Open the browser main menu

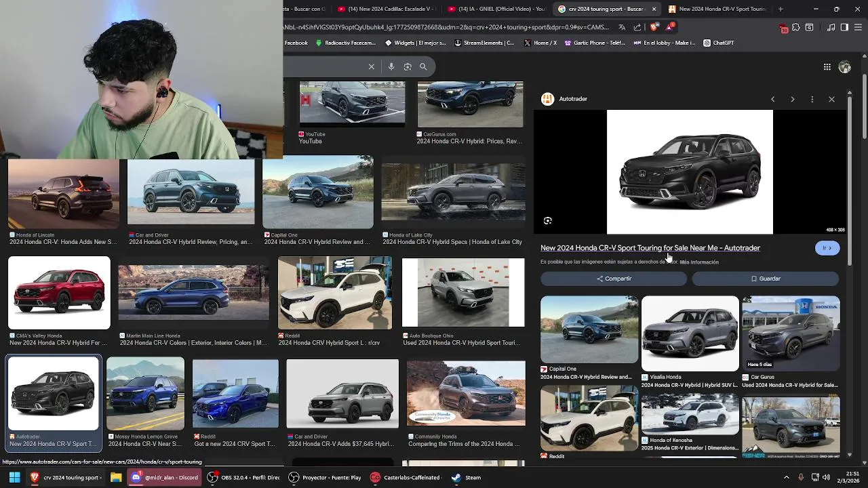click(859, 28)
